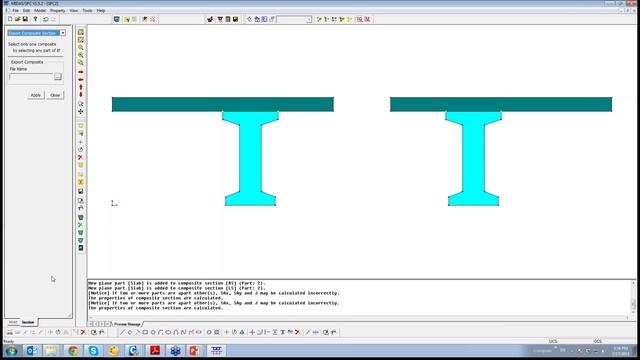Open the Edit menu
This screenshot has width=640, height=360.
click(x=27, y=10)
